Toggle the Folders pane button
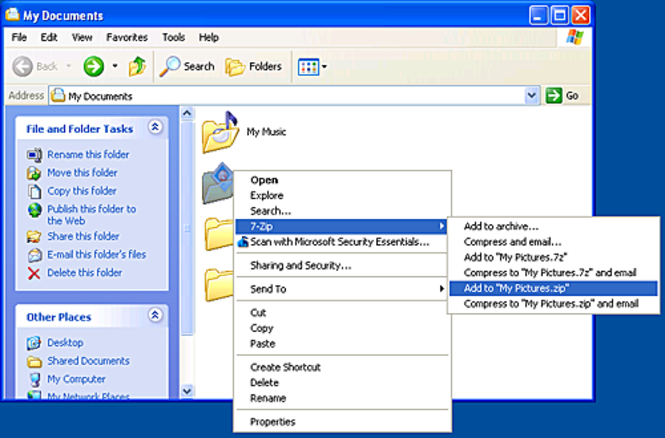Viewport: 665px width, 438px height. [x=254, y=67]
